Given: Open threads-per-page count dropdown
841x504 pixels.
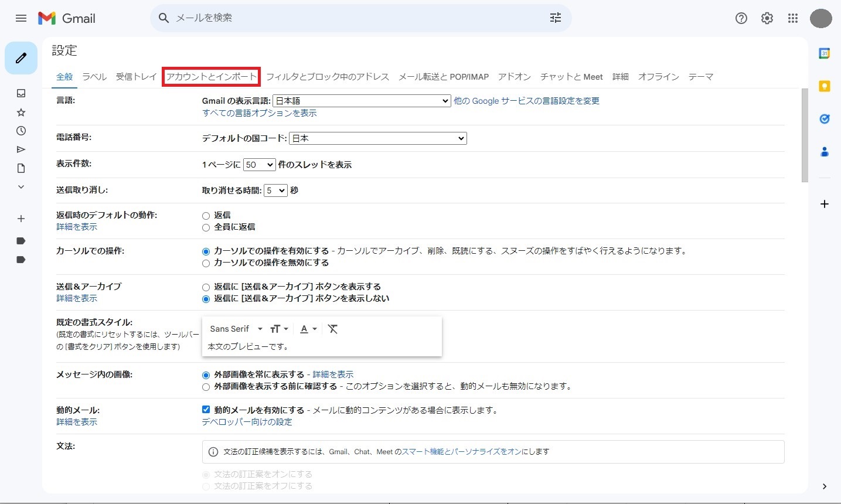Looking at the screenshot, I should (x=259, y=165).
